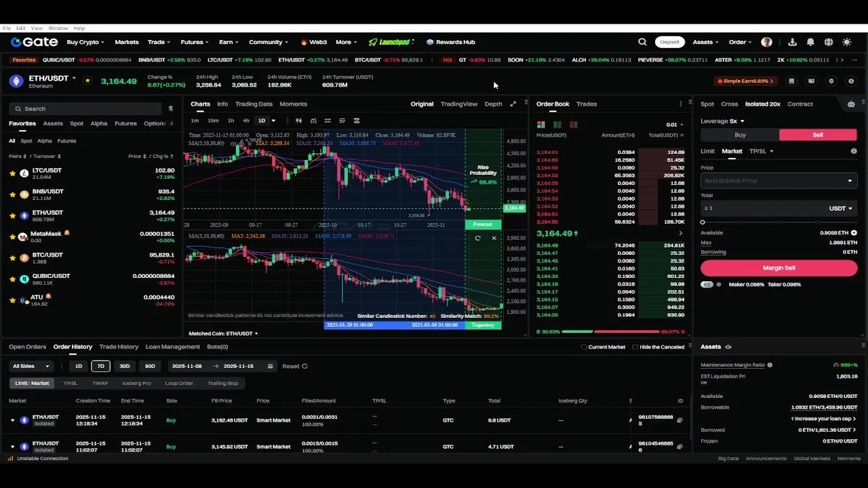Select the candlestick chart type icon
This screenshot has width=868, height=488.
298,121
